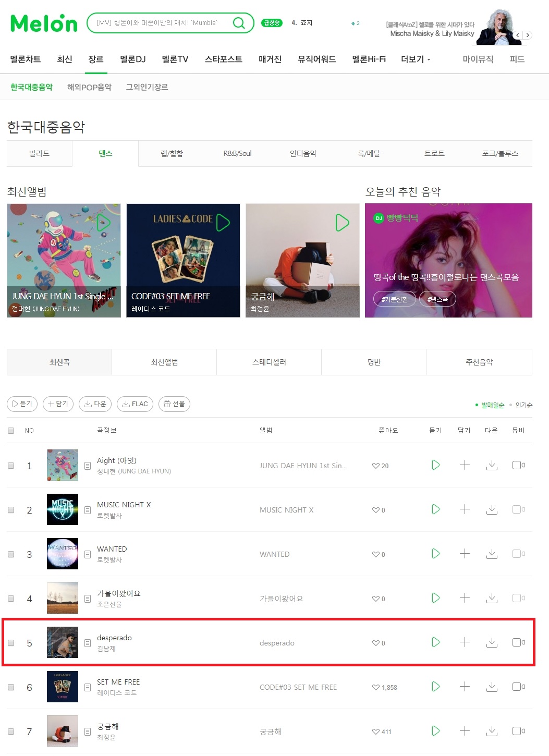Viewport: 549px width, 756px height.
Task: Like the SET ME FREE song heart
Action: coord(375,688)
